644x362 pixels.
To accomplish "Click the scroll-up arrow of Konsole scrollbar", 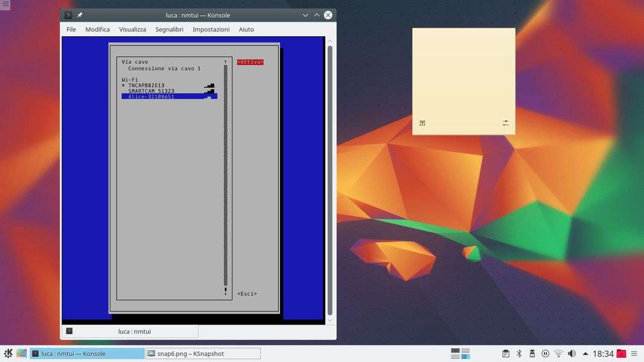I will point(330,41).
